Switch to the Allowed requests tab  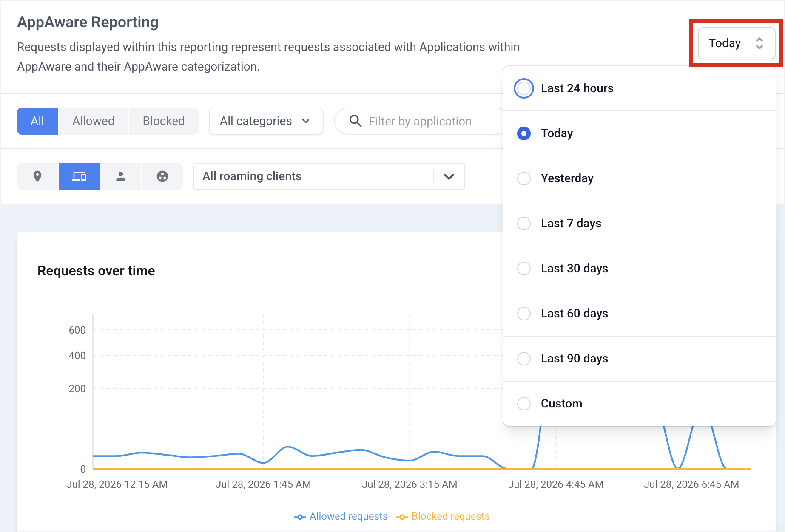click(x=94, y=121)
